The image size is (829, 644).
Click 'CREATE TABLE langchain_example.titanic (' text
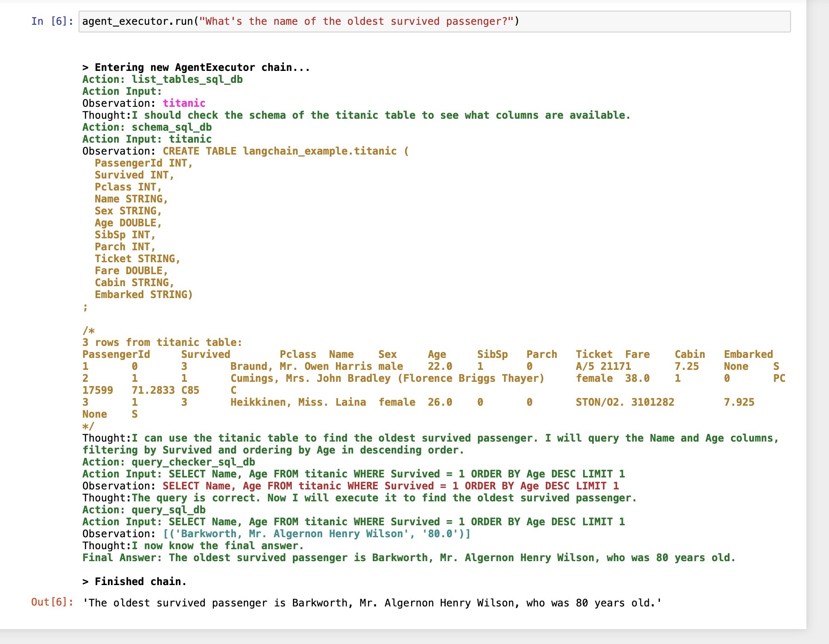(286, 151)
